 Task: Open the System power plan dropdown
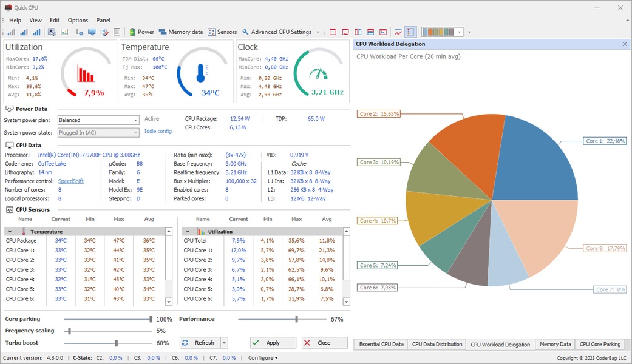tap(135, 120)
